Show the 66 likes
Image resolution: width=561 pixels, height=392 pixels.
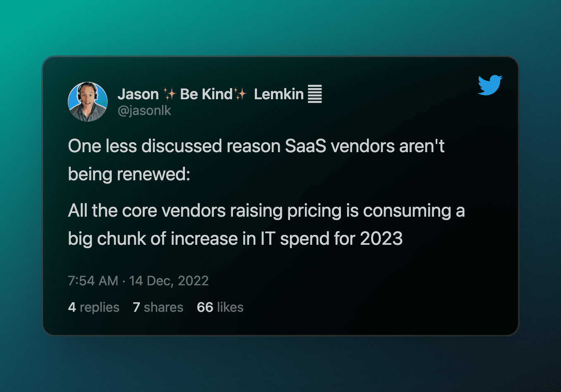(220, 307)
